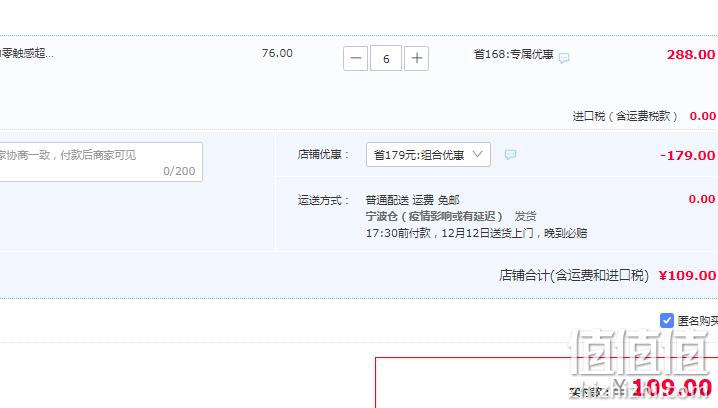Click the 店铺合计(含运费和进口税) label
Viewport: 718px width, 408px height.
[574, 275]
